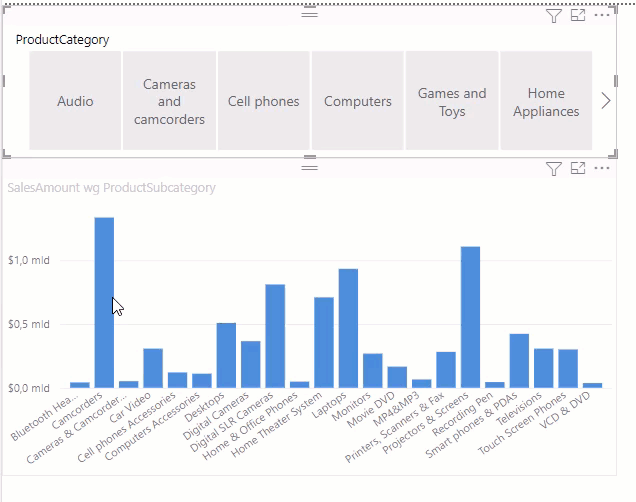Select the Games and Toys tile
Screen dimensions: 636x502
click(x=452, y=101)
